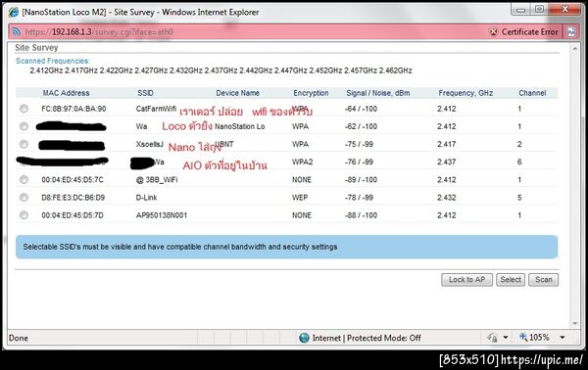Click the @ 3BB_WiFi SSID text
588x370 pixels.
tap(157, 180)
